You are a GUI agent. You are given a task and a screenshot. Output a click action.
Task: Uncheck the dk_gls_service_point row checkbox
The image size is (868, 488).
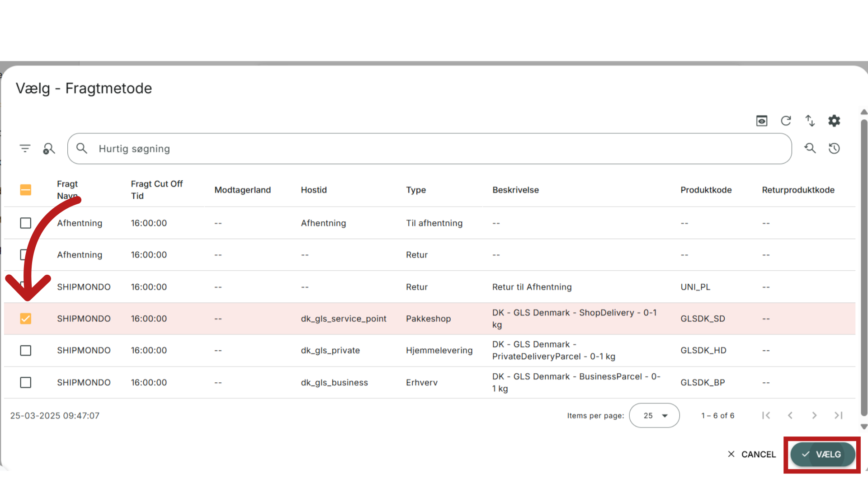click(x=26, y=319)
